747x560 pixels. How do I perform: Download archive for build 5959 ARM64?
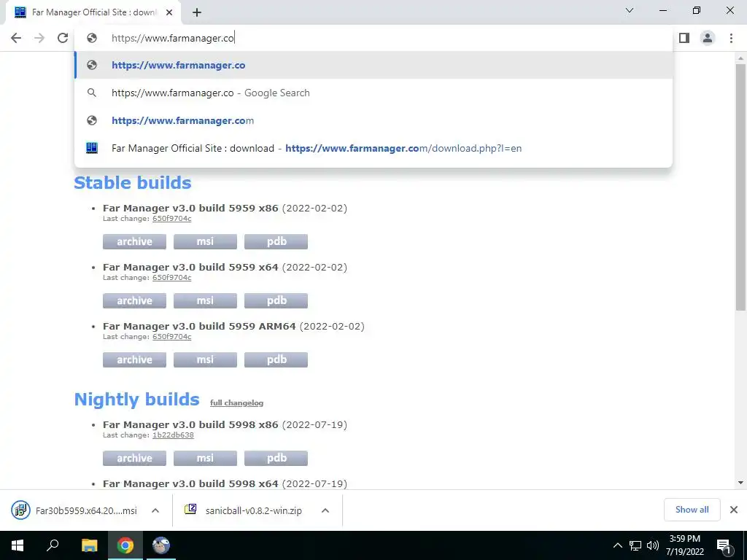pyautogui.click(x=134, y=359)
